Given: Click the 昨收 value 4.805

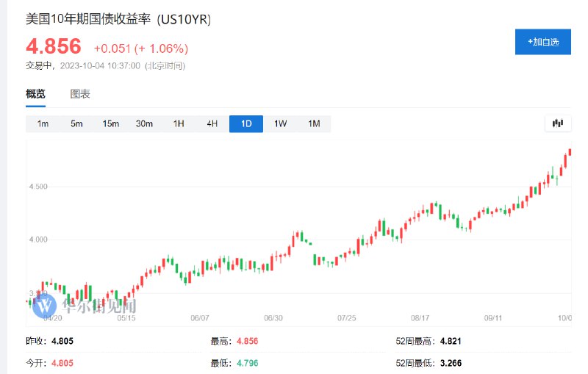Looking at the screenshot, I should [62, 341].
